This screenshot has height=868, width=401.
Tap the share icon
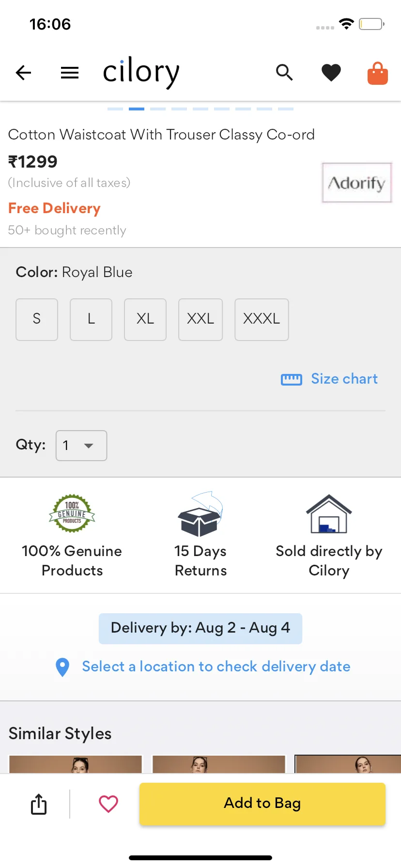[x=39, y=804]
